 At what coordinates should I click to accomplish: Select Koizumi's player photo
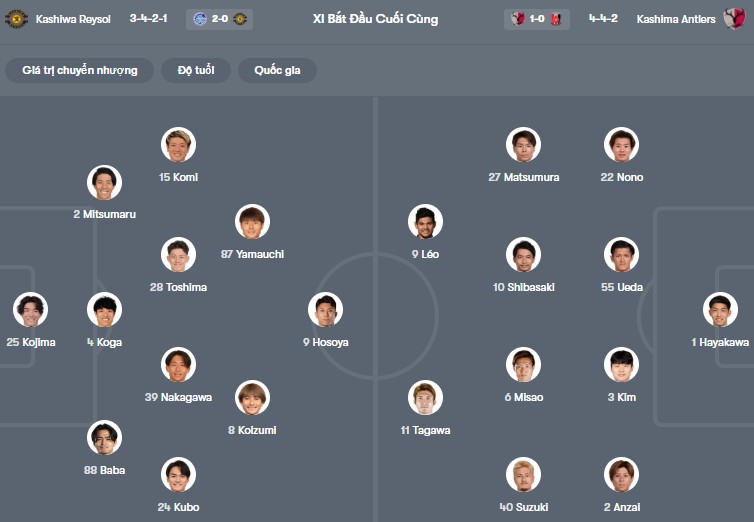click(252, 398)
